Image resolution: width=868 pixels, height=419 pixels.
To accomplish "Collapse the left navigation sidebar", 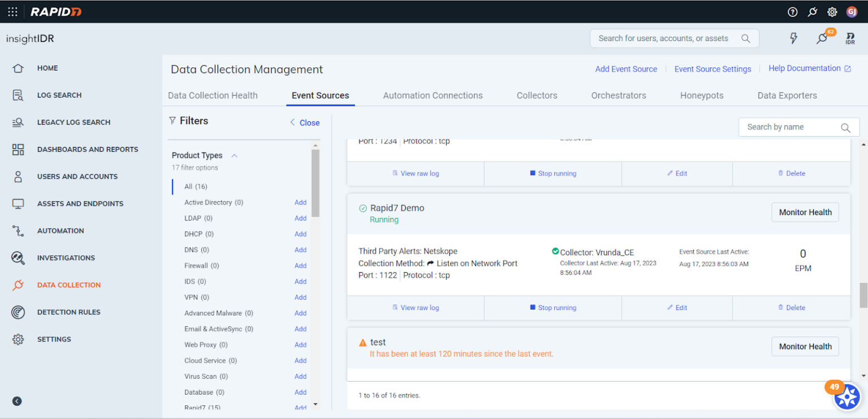I will tap(16, 401).
